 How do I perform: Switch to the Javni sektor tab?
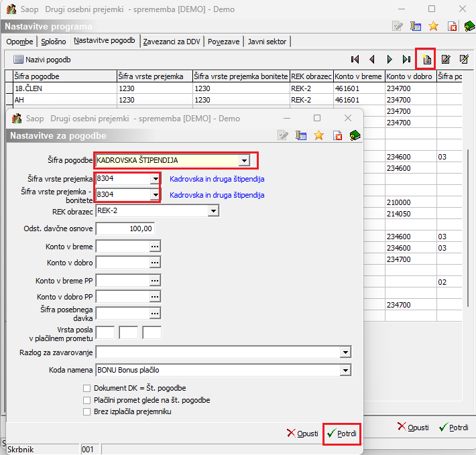[x=267, y=42]
